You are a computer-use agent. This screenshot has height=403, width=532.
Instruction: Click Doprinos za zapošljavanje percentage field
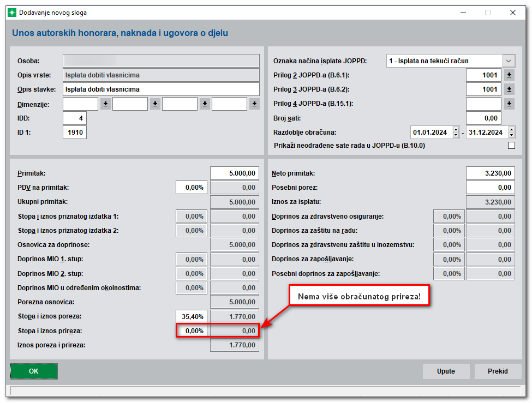coord(449,260)
